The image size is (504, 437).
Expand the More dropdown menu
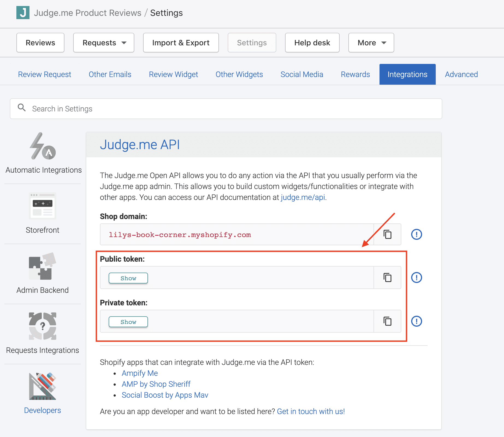click(x=371, y=43)
